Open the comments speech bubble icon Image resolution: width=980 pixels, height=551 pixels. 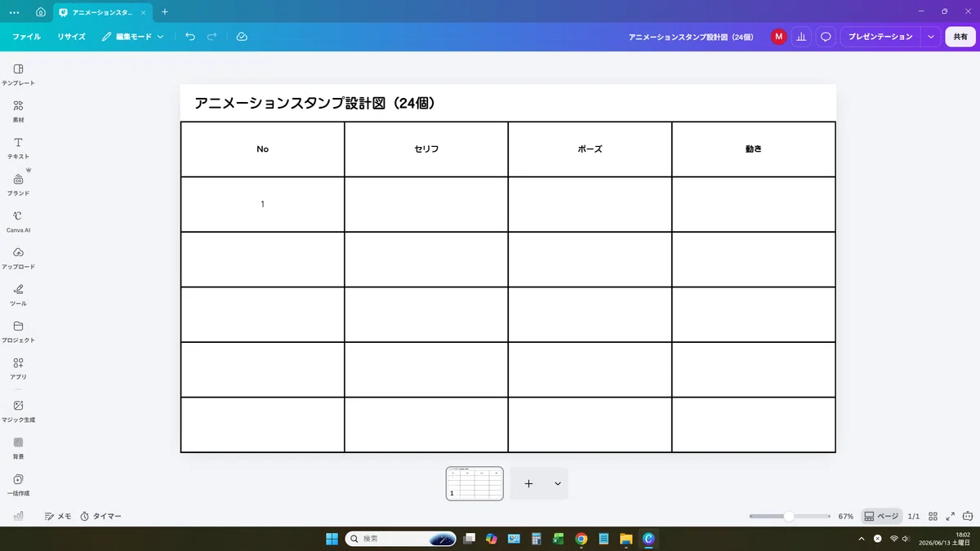point(826,37)
